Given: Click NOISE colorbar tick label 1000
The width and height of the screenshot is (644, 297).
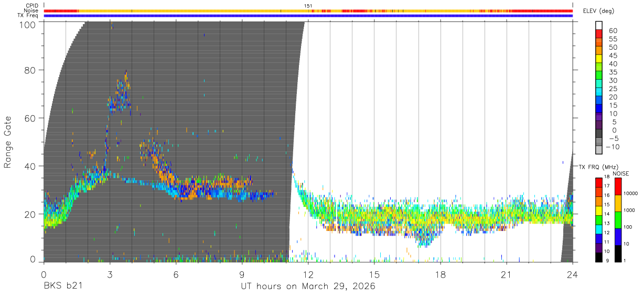Looking at the screenshot, I should click(x=630, y=210).
